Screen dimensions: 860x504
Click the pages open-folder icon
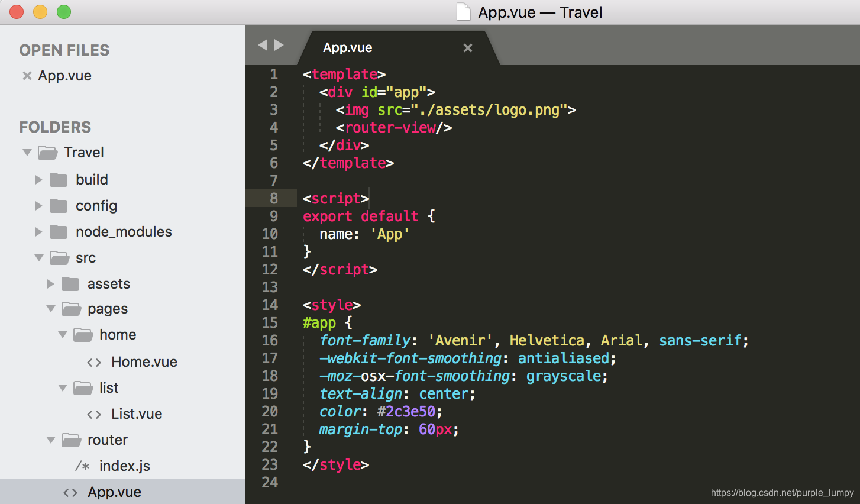coord(72,309)
